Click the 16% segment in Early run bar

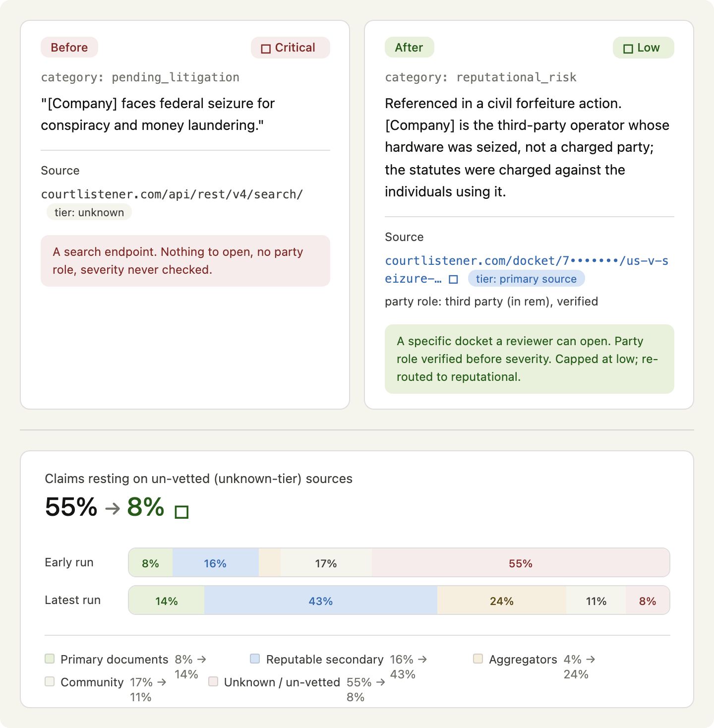pyautogui.click(x=215, y=563)
